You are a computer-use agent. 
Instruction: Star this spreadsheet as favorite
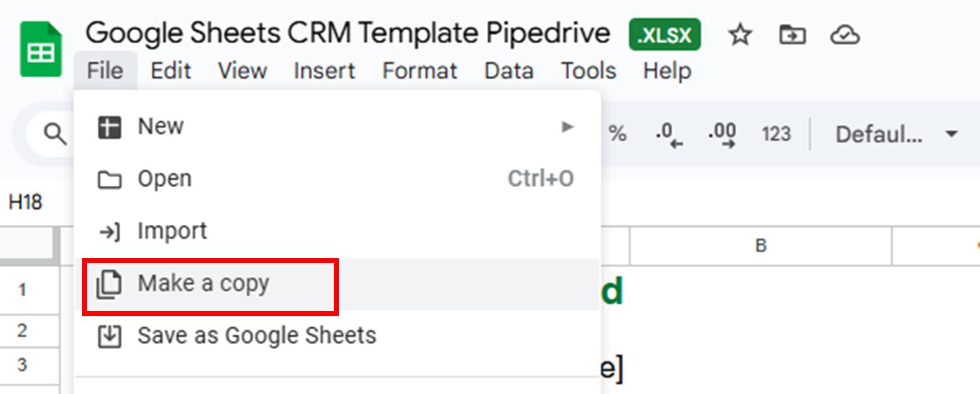740,35
